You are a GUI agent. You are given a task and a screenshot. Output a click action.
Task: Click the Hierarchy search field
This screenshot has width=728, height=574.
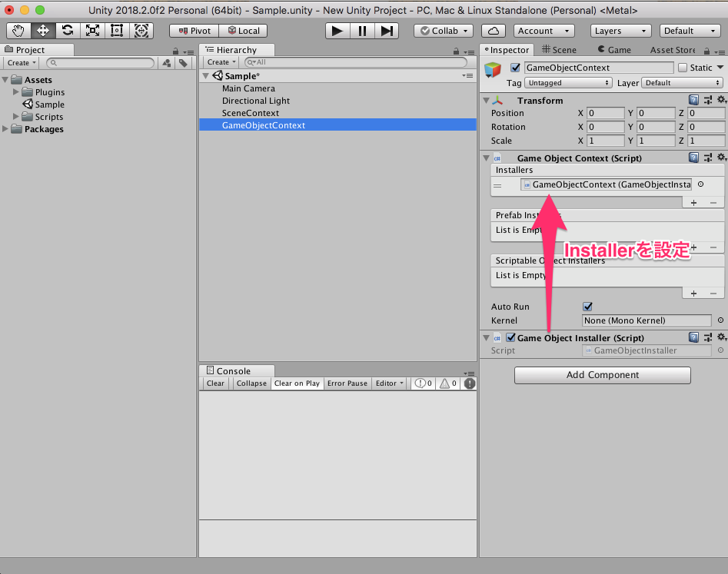356,62
